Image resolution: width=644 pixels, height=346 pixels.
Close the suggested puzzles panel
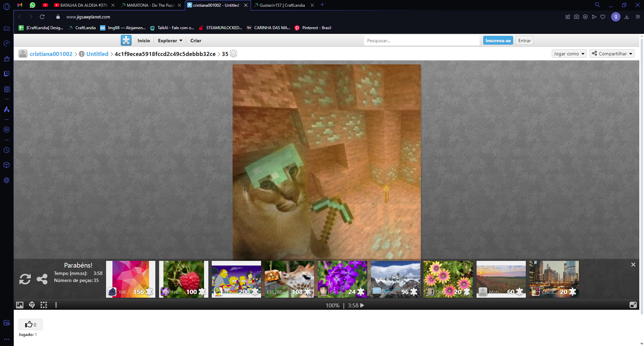coord(633,265)
